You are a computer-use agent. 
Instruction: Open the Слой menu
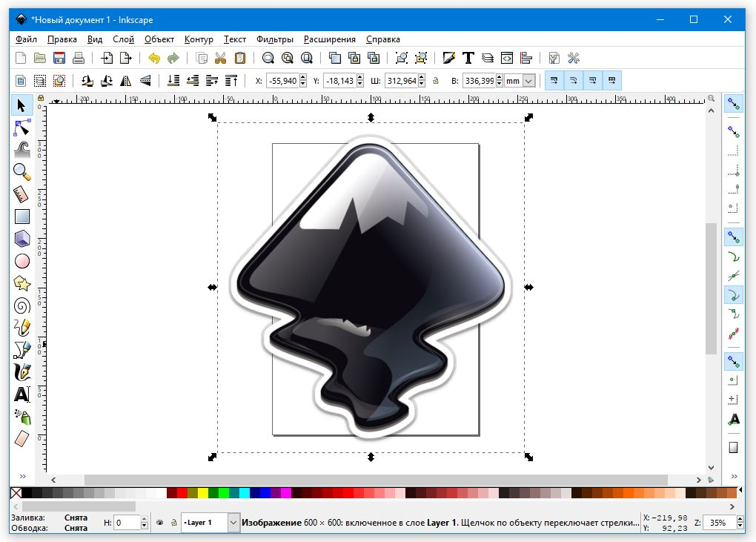(x=123, y=39)
